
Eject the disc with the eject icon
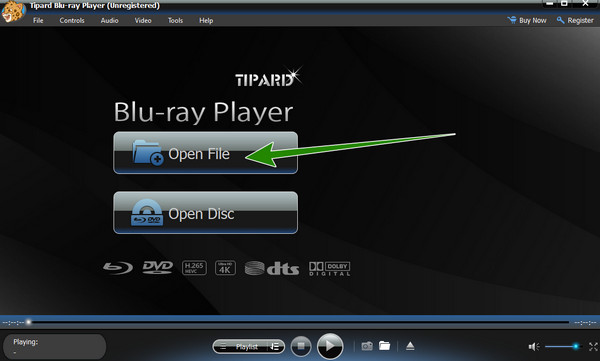click(410, 346)
